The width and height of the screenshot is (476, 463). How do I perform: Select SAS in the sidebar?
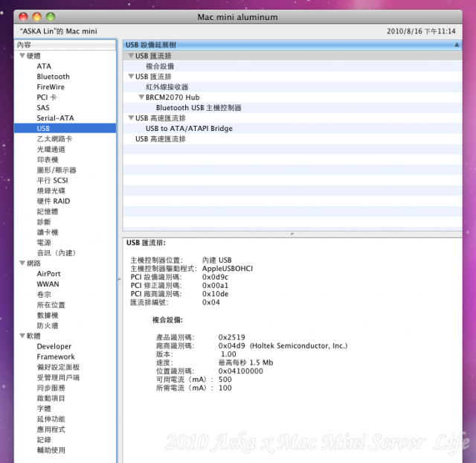click(x=43, y=107)
